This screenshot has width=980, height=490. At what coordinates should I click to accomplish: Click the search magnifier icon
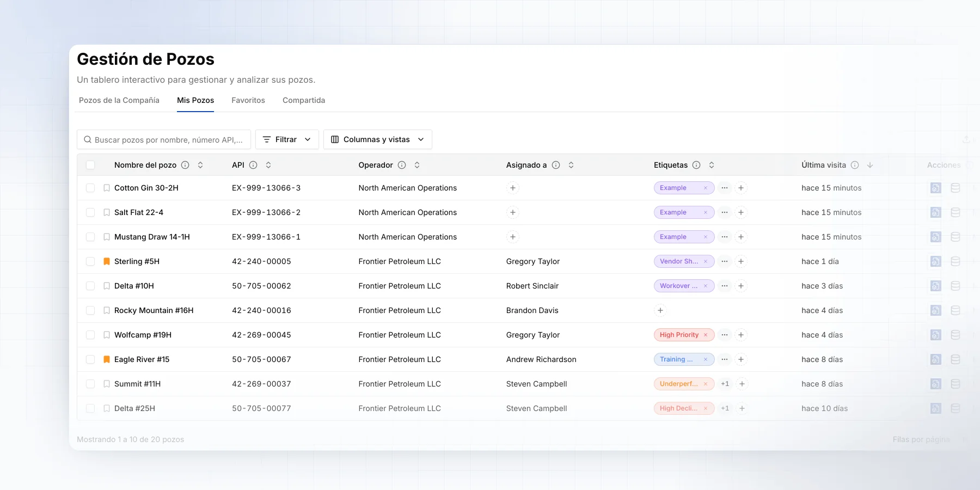[88, 140]
